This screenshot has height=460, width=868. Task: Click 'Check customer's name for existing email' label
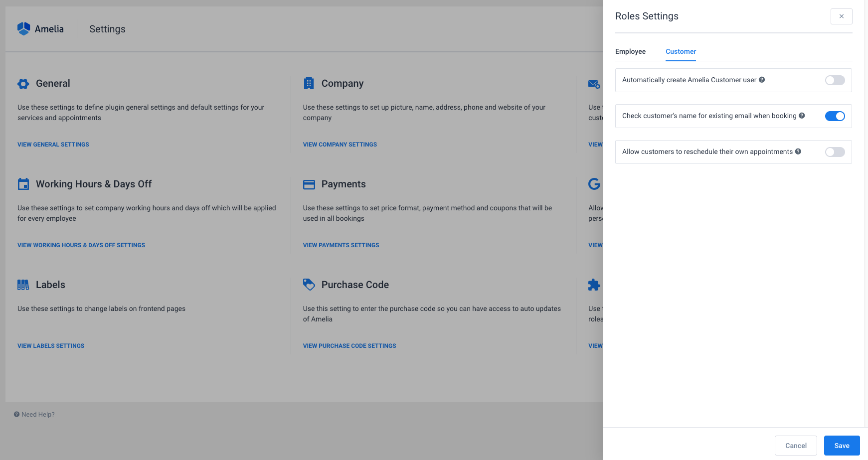pyautogui.click(x=709, y=116)
